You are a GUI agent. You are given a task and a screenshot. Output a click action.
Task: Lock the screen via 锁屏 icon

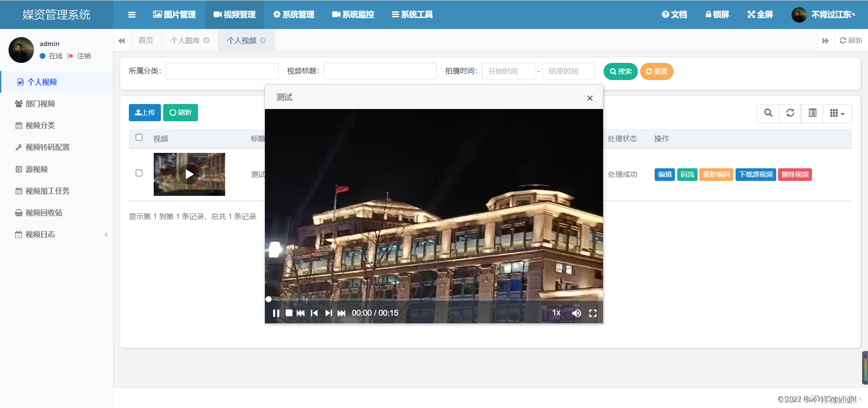717,14
